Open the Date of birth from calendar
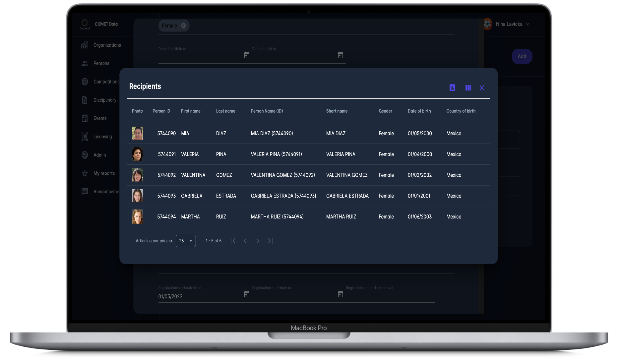This screenshot has height=364, width=618. click(247, 55)
